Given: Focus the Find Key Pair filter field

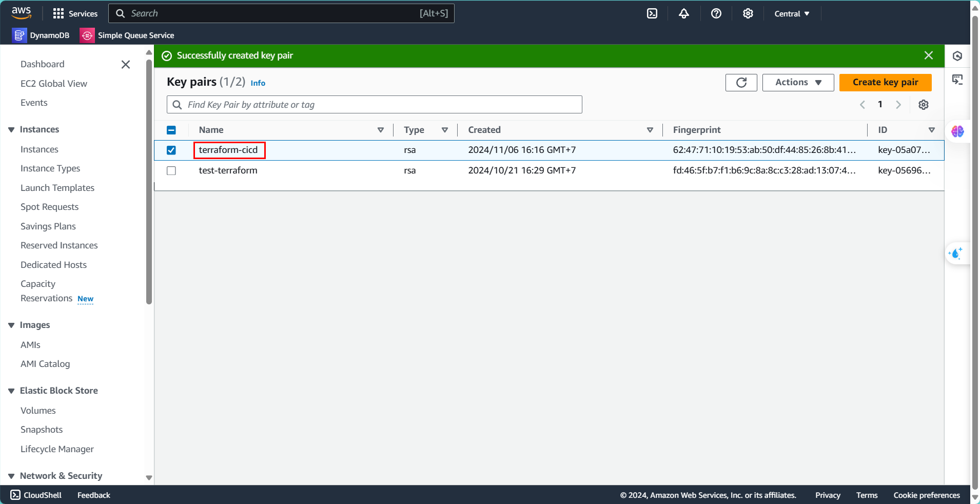Looking at the screenshot, I should [x=375, y=105].
